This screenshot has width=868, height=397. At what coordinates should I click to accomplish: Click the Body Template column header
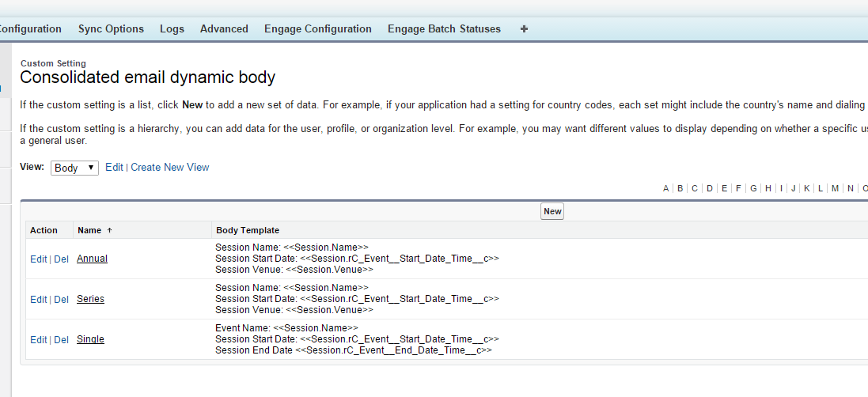[x=247, y=230]
